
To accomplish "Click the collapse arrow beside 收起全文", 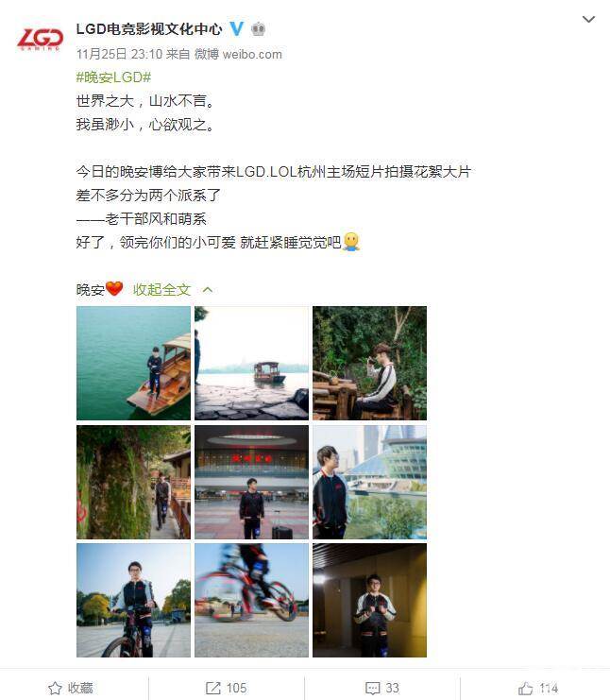I will pos(208,290).
